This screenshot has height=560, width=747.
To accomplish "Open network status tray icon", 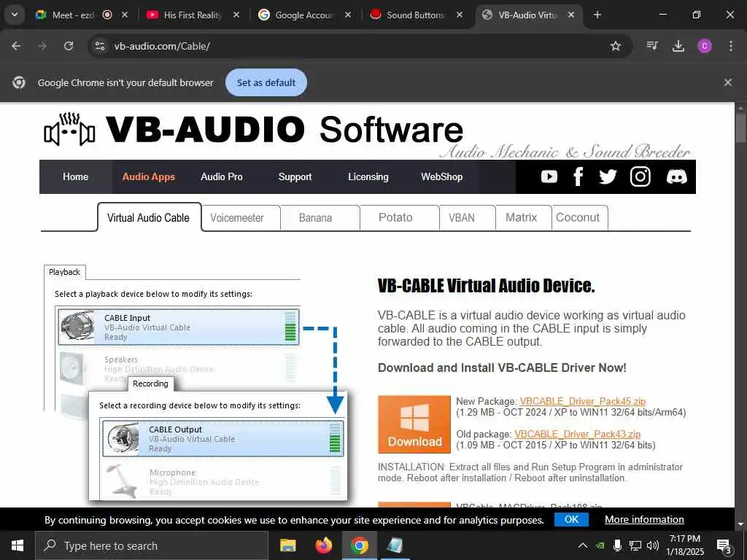I will pyautogui.click(x=635, y=545).
